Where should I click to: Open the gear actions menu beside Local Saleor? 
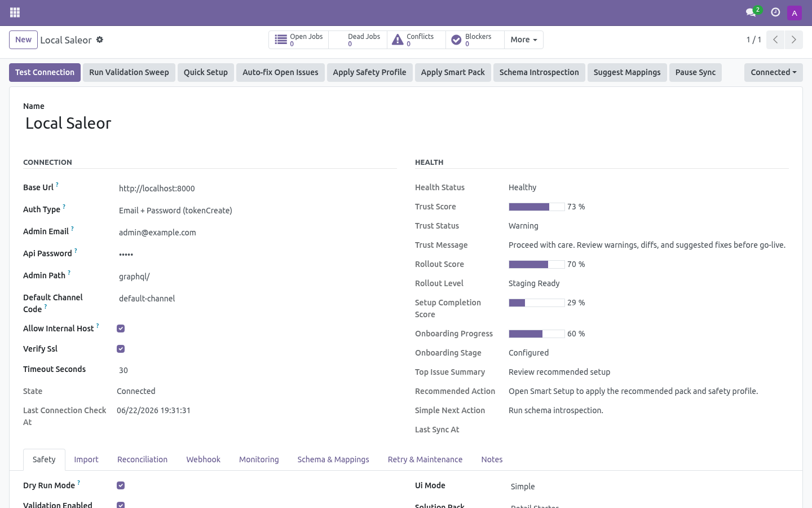point(100,40)
